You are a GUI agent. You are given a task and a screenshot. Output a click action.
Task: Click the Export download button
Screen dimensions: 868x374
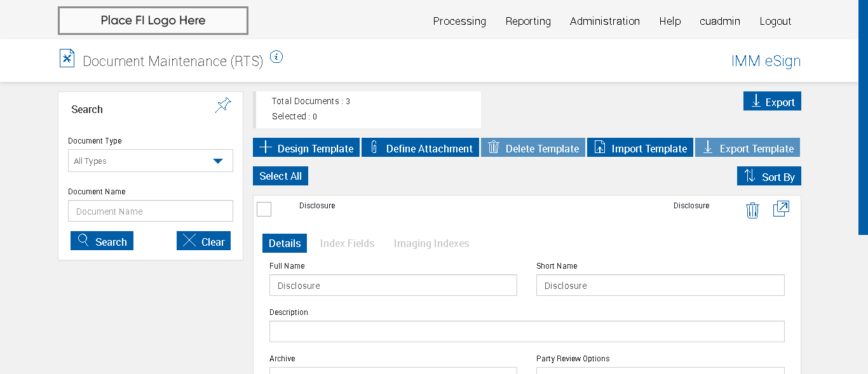coord(772,102)
